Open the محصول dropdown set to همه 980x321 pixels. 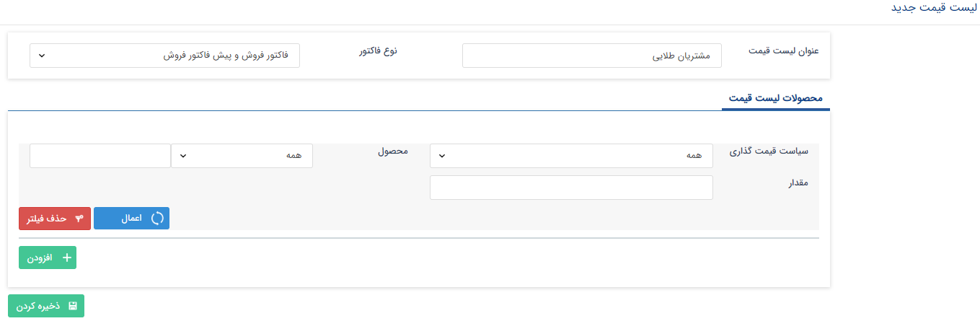tap(242, 156)
